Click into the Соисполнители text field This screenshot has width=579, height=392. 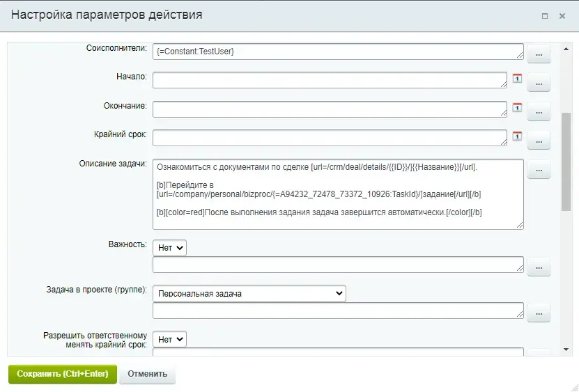click(x=338, y=51)
